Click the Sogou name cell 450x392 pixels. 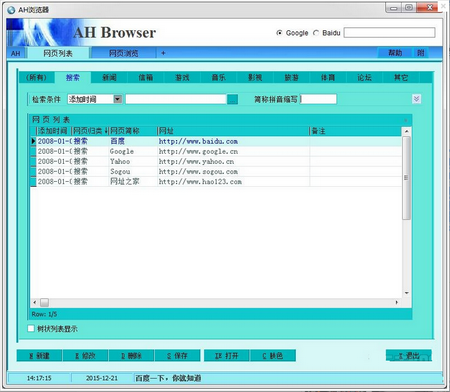[133, 171]
